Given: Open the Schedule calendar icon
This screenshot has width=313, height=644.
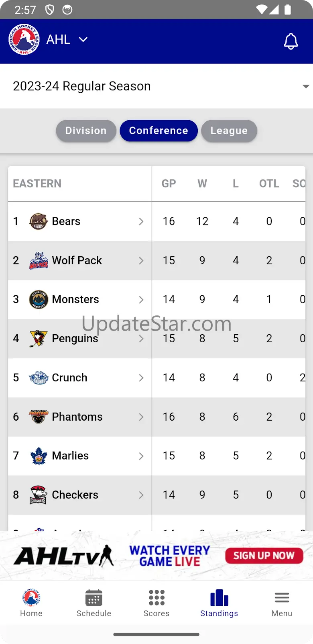Looking at the screenshot, I should pyautogui.click(x=94, y=598).
